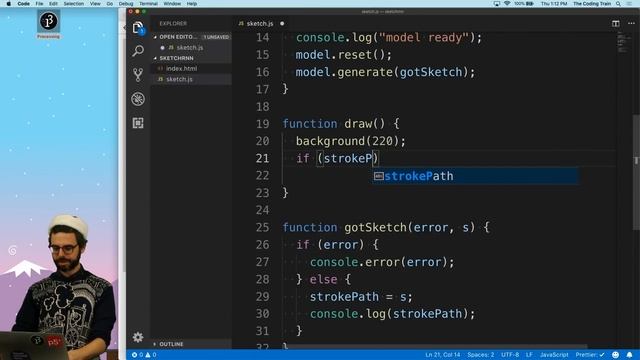
Task: Open the editor More Actions ellipsis
Action: click(631, 24)
